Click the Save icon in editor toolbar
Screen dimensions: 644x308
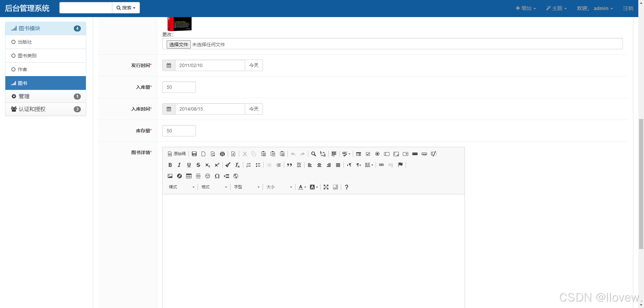(194, 154)
